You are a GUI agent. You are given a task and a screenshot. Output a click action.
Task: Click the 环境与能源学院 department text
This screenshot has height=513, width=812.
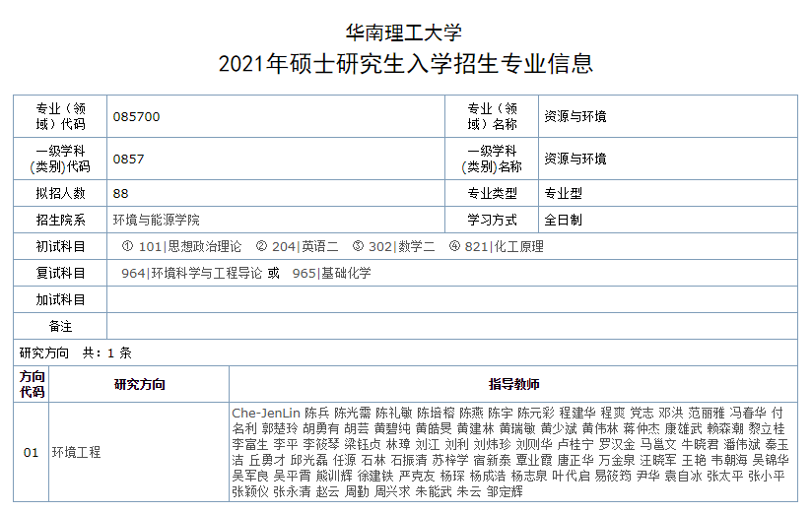coord(157,220)
